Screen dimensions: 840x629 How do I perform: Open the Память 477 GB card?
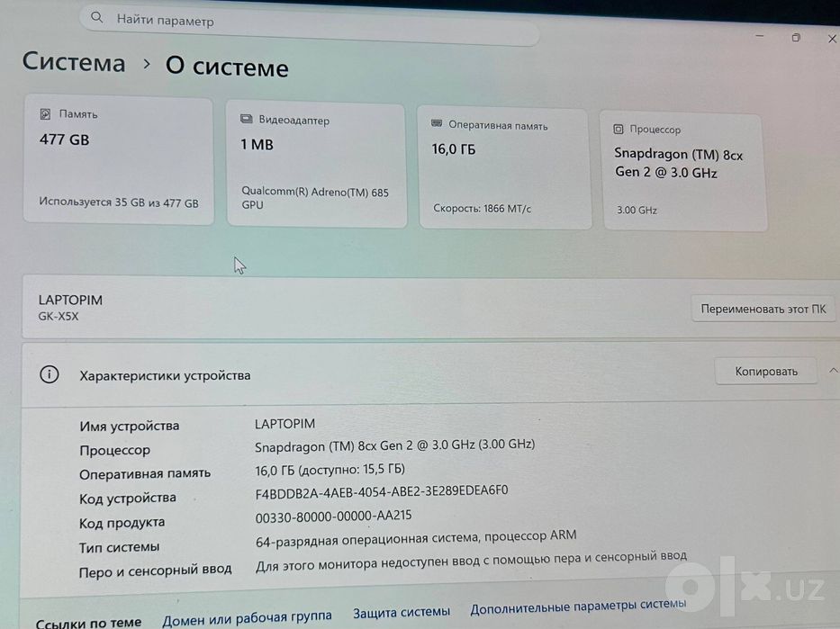tap(119, 159)
